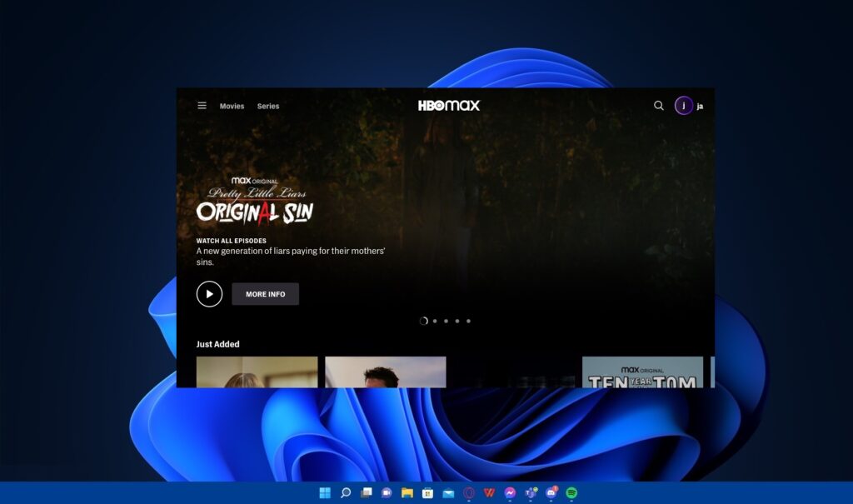Image resolution: width=853 pixels, height=504 pixels.
Task: Open the Teams Chat taskbar icon
Action: coord(387,493)
